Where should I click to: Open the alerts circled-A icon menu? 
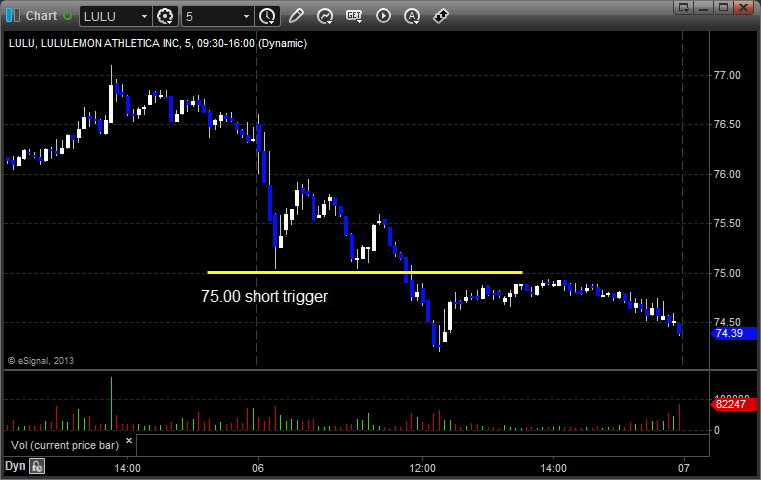412,16
